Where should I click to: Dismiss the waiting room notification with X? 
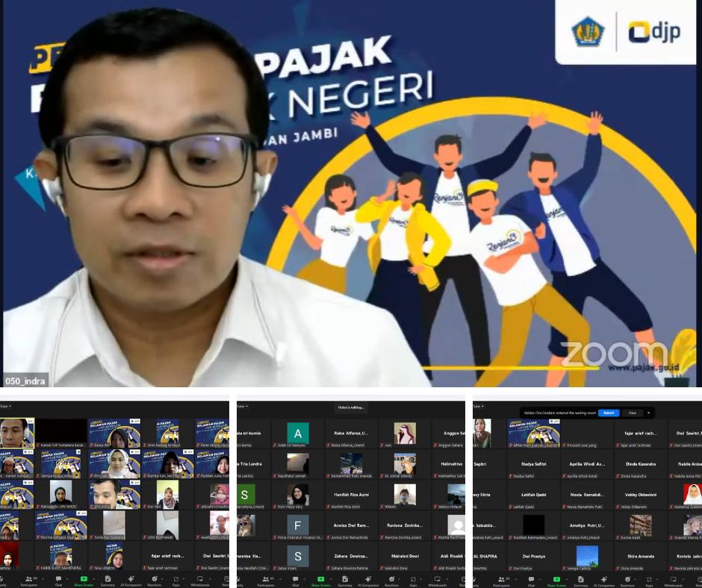coord(648,413)
